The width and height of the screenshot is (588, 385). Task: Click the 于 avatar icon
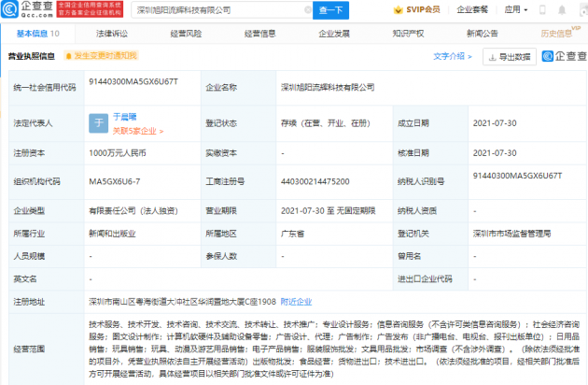pyautogui.click(x=98, y=123)
